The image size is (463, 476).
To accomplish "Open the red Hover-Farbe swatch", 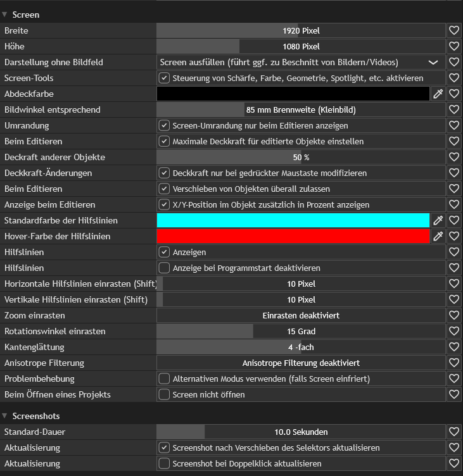I will [x=293, y=236].
